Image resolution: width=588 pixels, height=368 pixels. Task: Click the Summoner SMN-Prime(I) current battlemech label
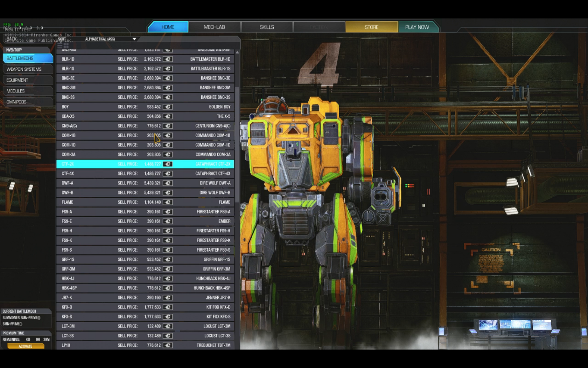pos(21,318)
